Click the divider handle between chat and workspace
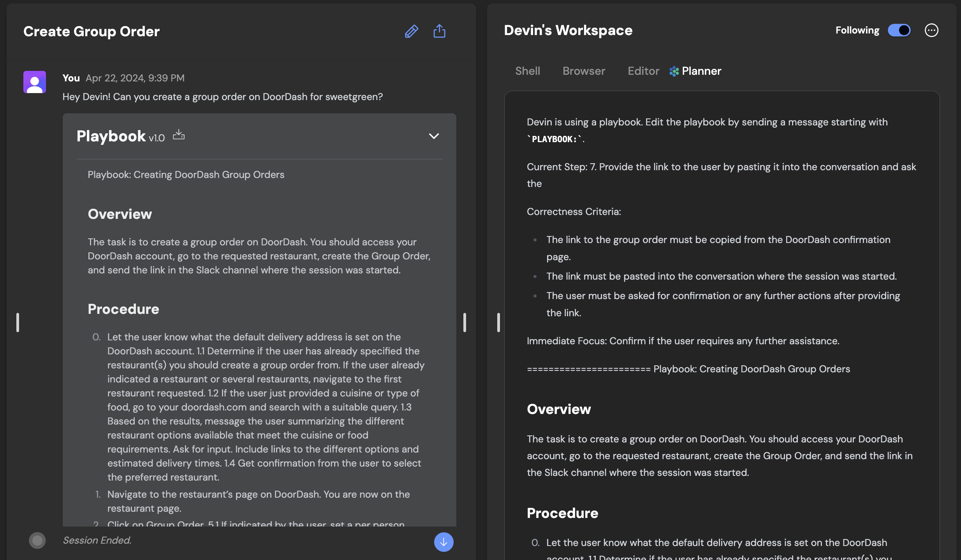The height and width of the screenshot is (560, 961). 465,322
